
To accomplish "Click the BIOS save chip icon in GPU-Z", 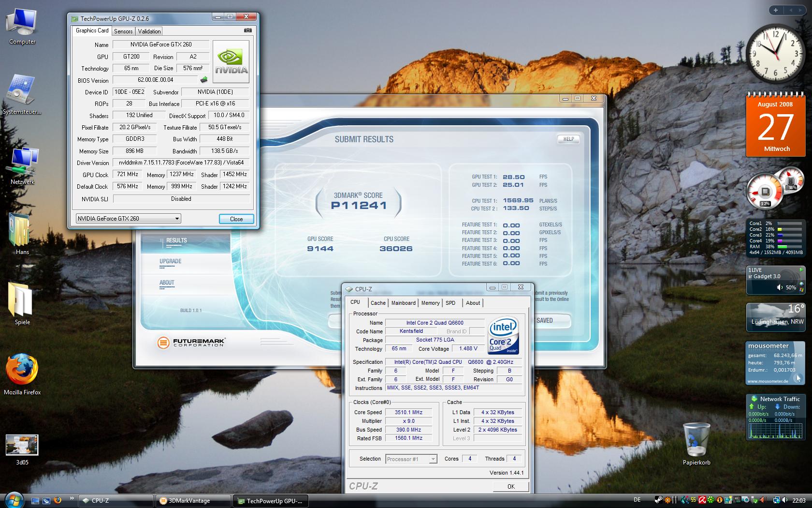I will tap(204, 80).
